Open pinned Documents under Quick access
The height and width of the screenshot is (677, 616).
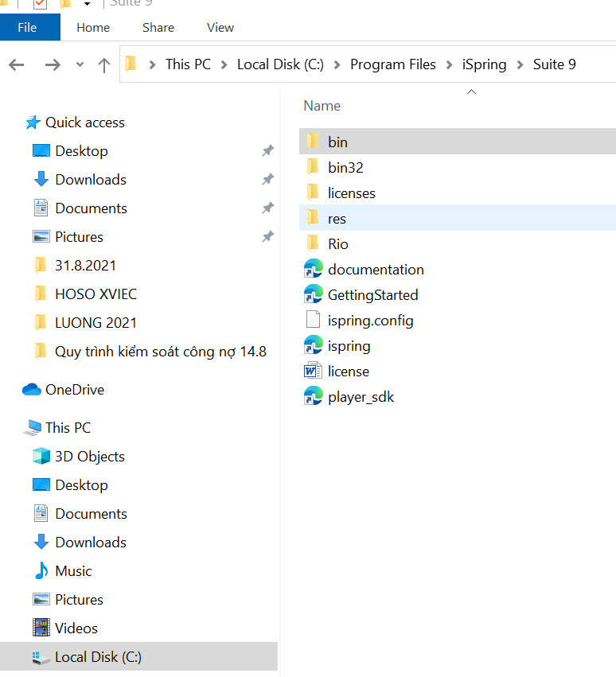point(91,208)
